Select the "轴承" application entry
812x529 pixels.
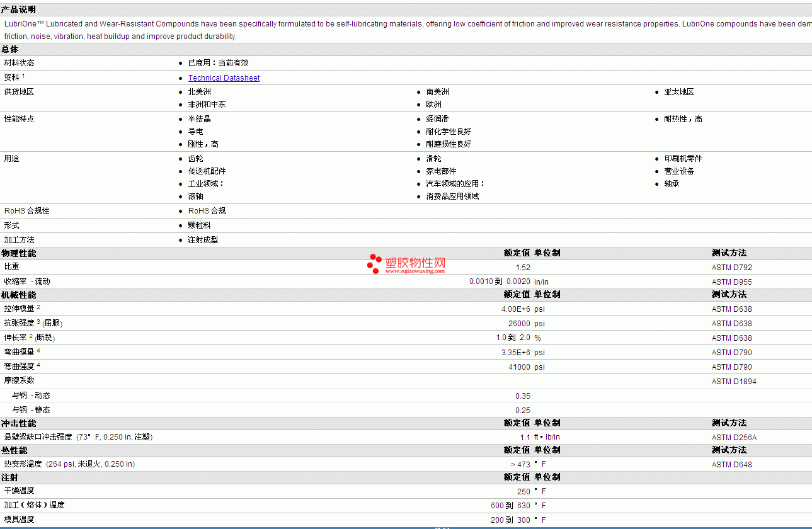pyautogui.click(x=672, y=184)
